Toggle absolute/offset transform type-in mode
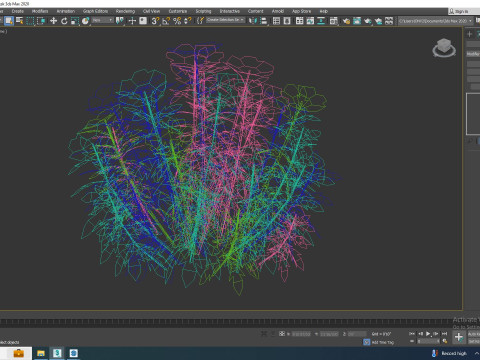Viewport: 480px width, 360px height. (x=282, y=334)
